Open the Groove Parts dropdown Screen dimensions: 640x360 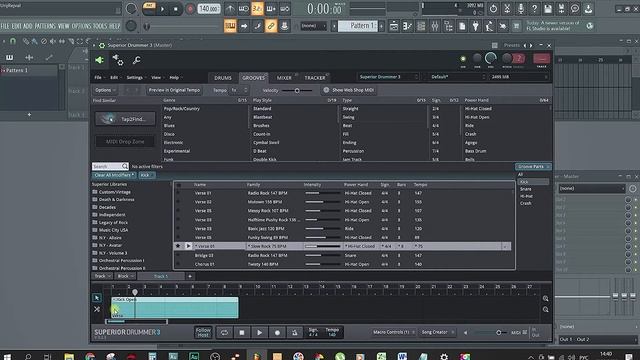point(533,167)
